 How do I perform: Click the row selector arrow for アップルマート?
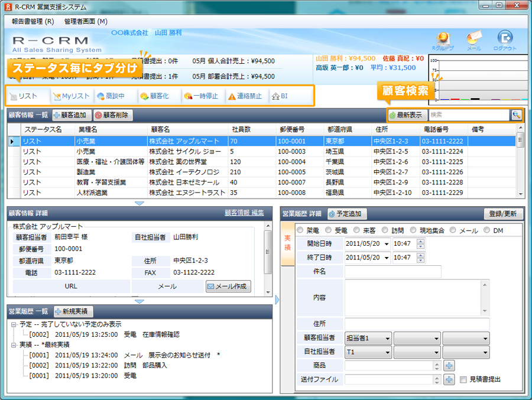tap(12, 141)
